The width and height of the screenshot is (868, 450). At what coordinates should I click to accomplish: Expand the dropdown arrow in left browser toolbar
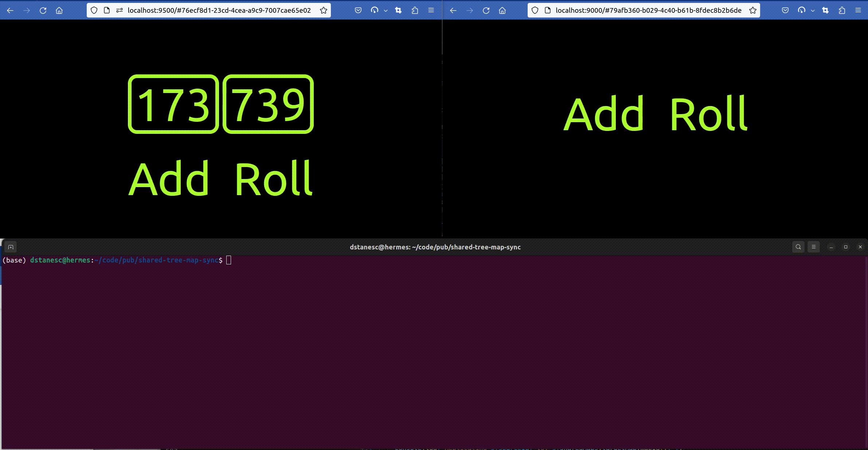pyautogui.click(x=386, y=11)
